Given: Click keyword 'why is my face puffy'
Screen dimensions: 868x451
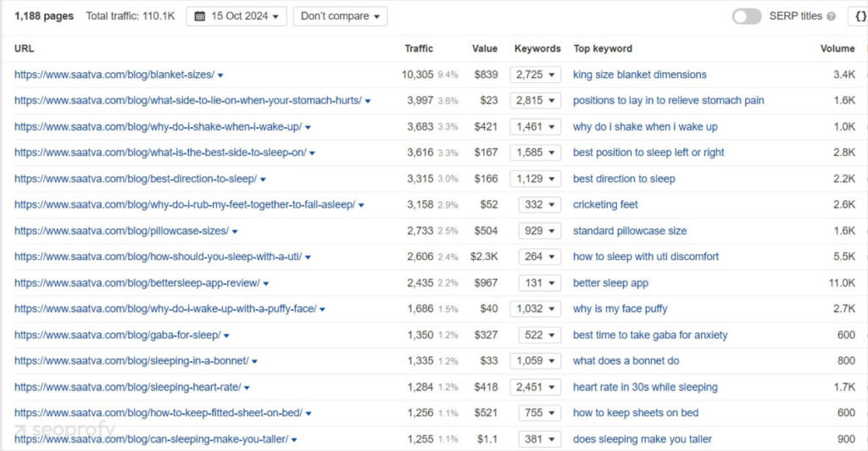Looking at the screenshot, I should [620, 309].
